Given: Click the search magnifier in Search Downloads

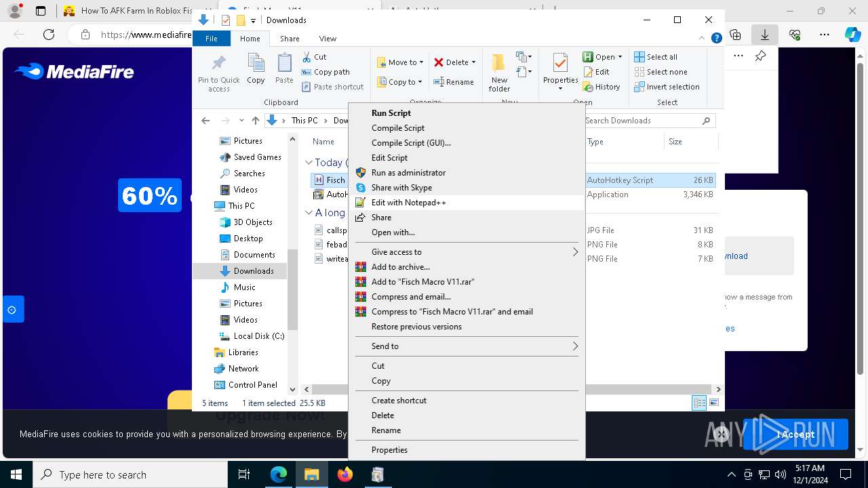Looking at the screenshot, I should click(x=706, y=121).
